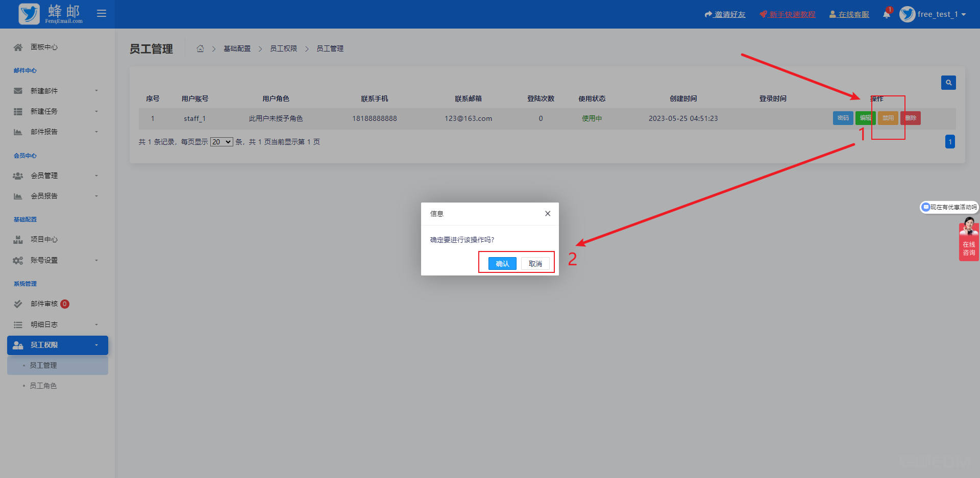Image resolution: width=980 pixels, height=478 pixels.
Task: Click the 18188888888 phone cell
Action: coord(374,118)
